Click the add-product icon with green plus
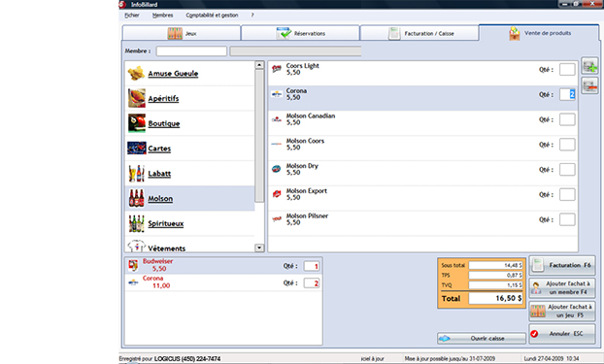The height and width of the screenshot is (364, 604). pyautogui.click(x=589, y=66)
